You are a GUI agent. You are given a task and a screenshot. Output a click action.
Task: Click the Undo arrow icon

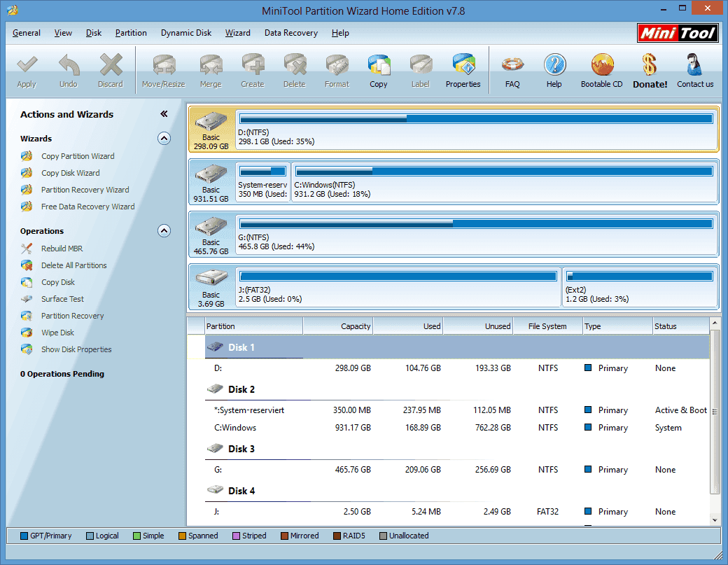coord(69,65)
